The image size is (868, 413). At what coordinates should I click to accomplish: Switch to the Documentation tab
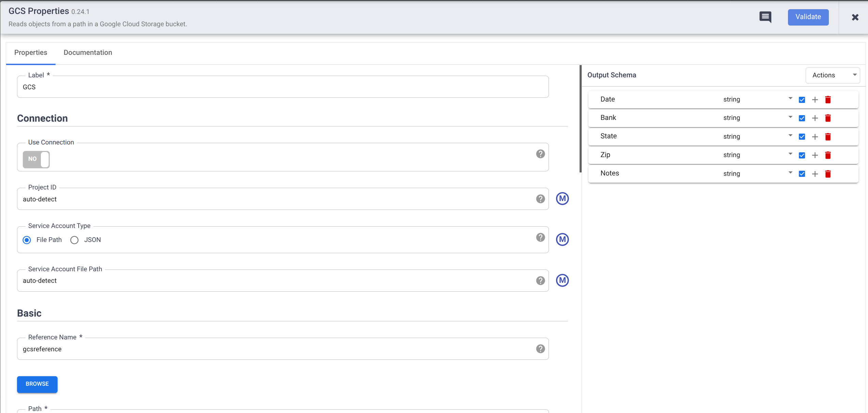click(x=88, y=52)
